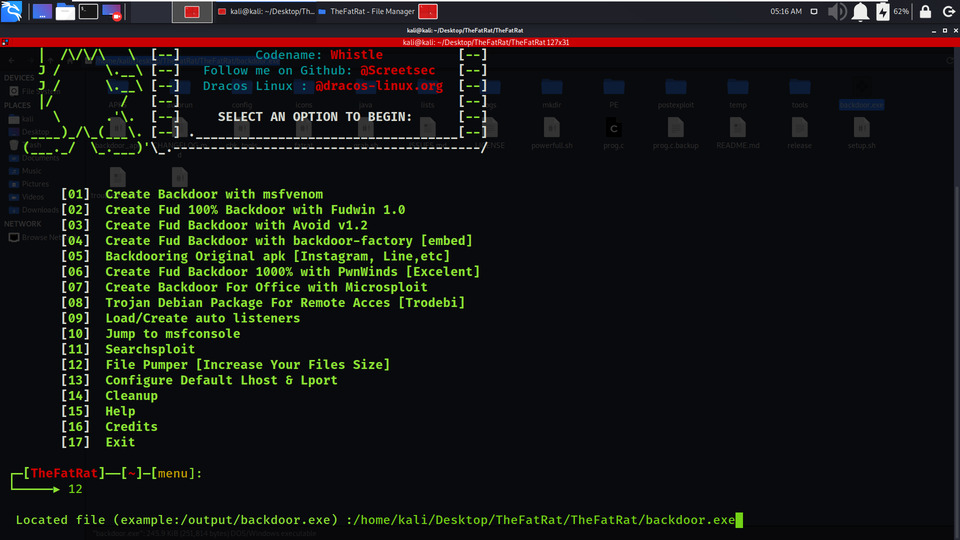Viewport: 960px width, 540px height.
Task: Click the red window icon after File Manager
Action: tap(428, 12)
